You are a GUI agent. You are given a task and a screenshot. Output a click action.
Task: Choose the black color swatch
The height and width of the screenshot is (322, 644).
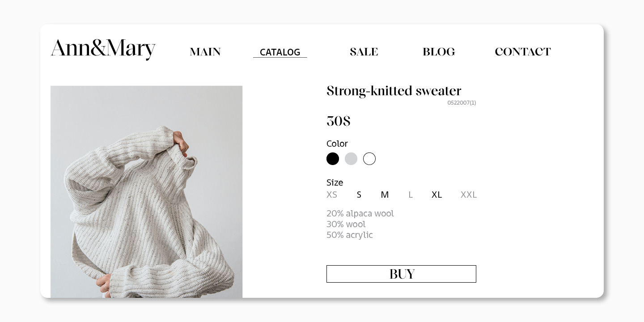click(x=333, y=159)
